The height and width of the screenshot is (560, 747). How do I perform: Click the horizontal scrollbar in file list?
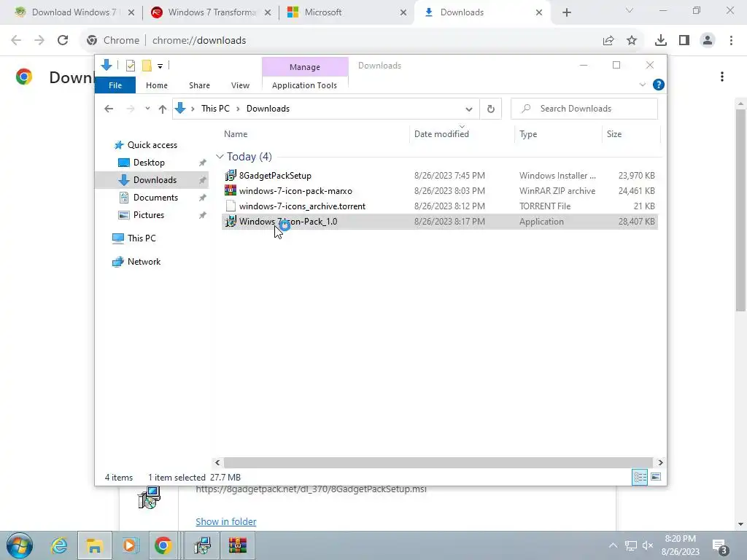(438, 462)
